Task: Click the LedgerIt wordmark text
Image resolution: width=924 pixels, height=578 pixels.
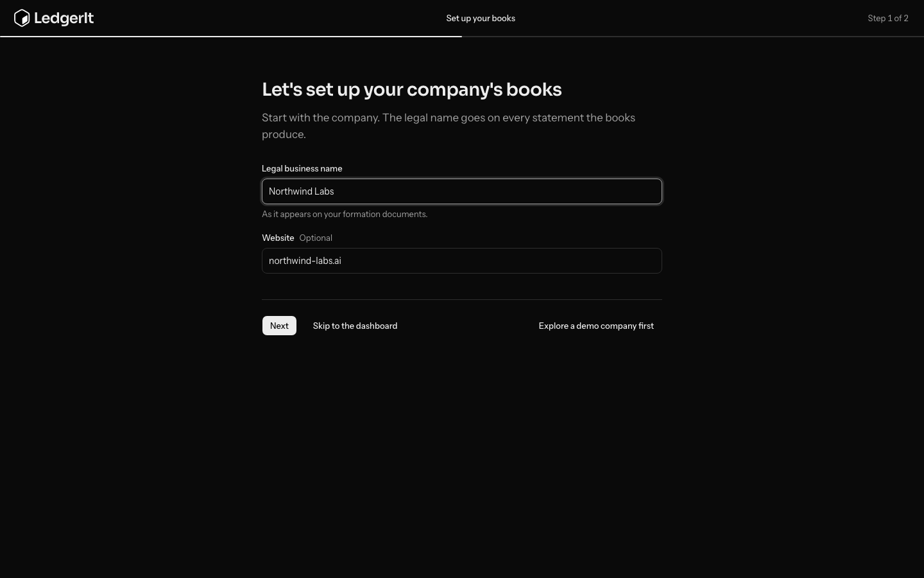Action: click(64, 18)
